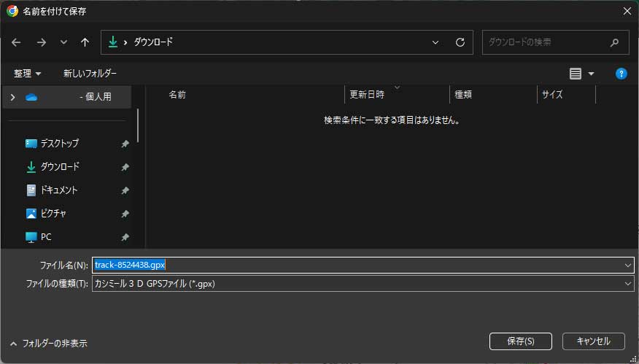This screenshot has width=639, height=364.
Task: Select ドキュメント in the sidebar
Action: click(x=58, y=190)
